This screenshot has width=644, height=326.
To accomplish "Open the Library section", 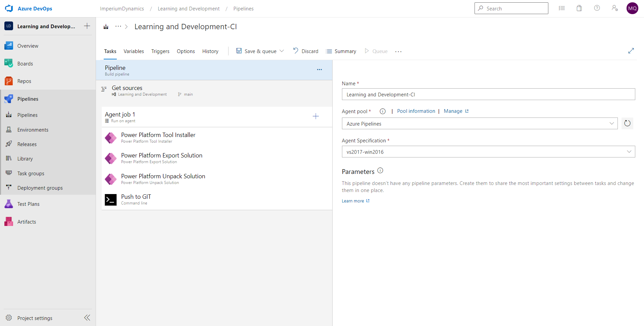I will [x=8, y=158].
